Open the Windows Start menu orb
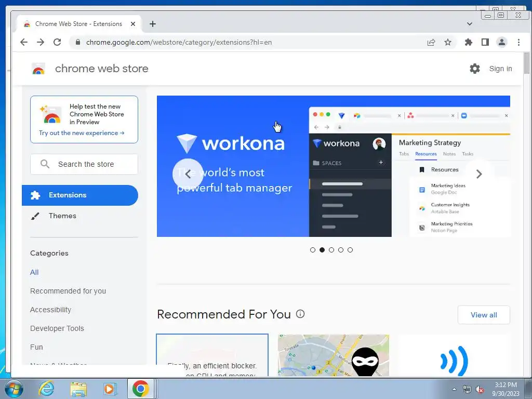 [14, 389]
